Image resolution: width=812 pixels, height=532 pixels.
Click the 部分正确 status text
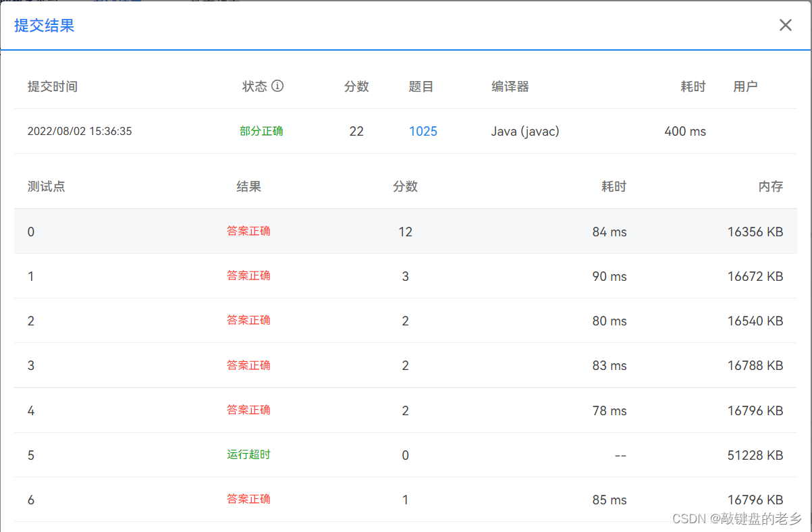click(x=261, y=131)
